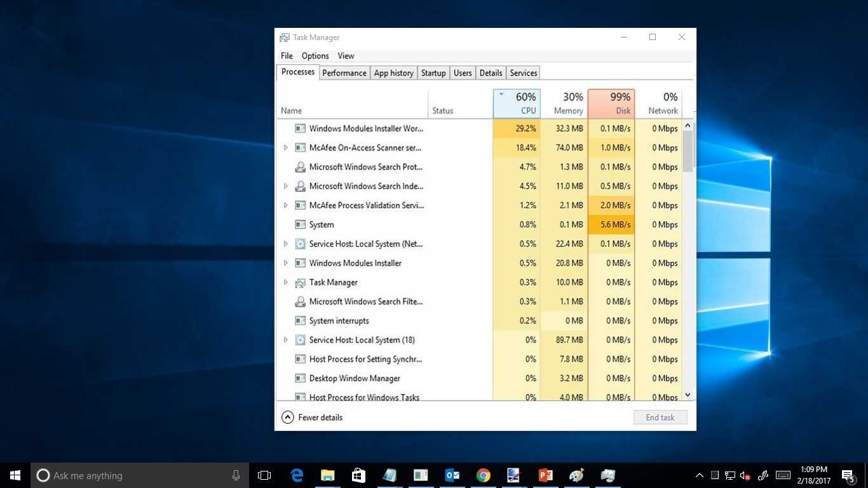The height and width of the screenshot is (488, 868).
Task: Click the Ask me anything search box
Action: pyautogui.click(x=140, y=475)
